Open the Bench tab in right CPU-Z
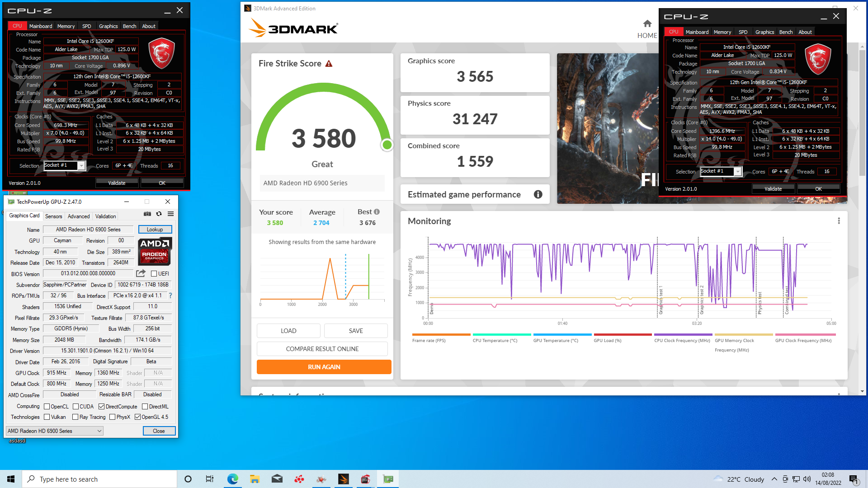The height and width of the screenshot is (488, 868). point(786,32)
